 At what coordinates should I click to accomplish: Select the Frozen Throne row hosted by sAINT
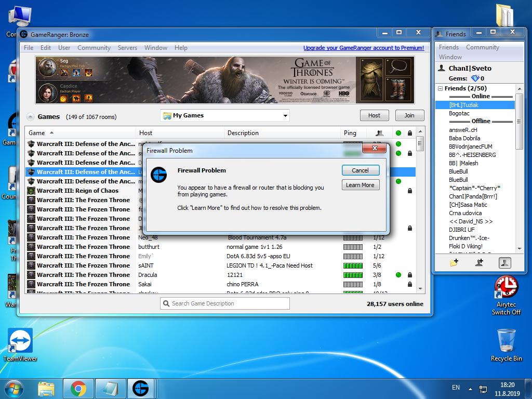[x=220, y=265]
